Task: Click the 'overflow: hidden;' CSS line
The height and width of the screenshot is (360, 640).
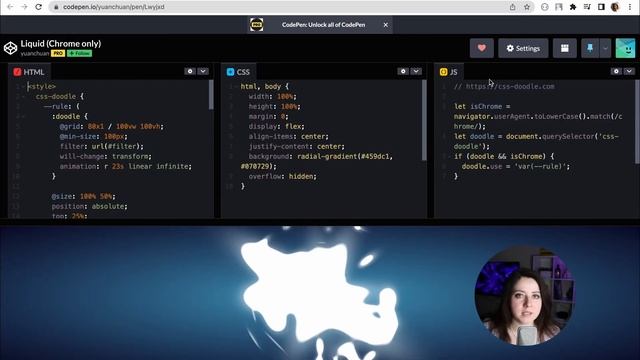Action: (x=282, y=176)
